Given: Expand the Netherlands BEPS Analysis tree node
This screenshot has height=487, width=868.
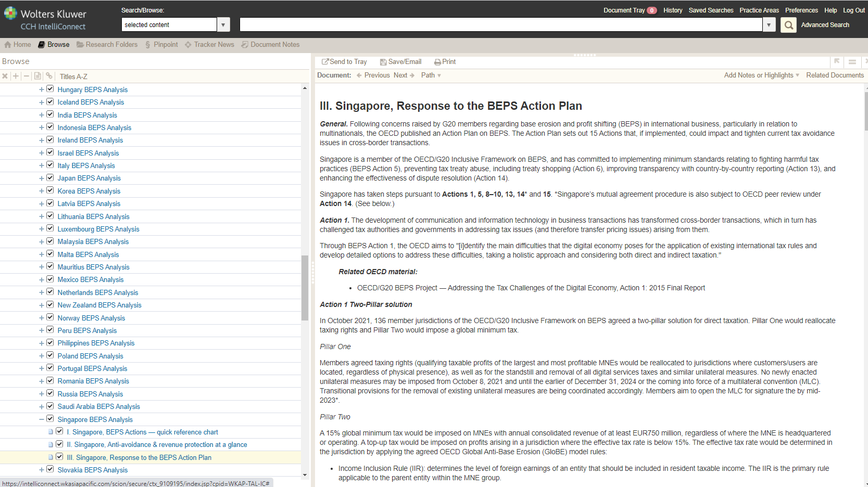Looking at the screenshot, I should (42, 292).
